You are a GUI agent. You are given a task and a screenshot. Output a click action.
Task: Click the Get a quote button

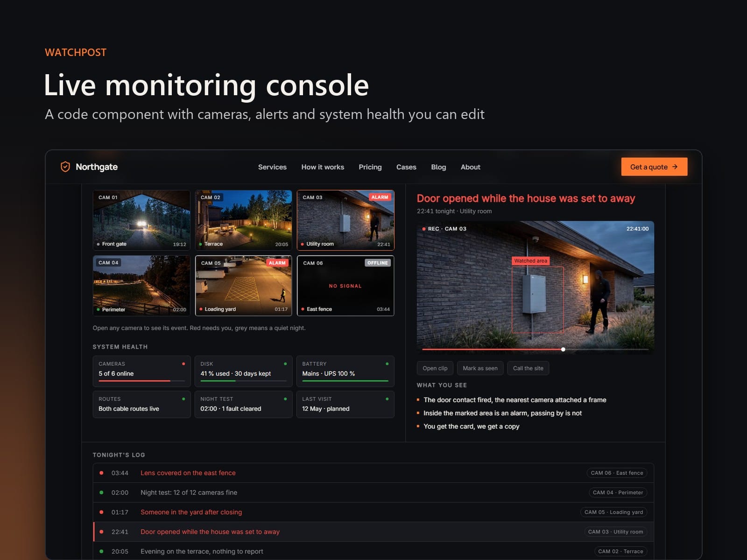(x=654, y=167)
